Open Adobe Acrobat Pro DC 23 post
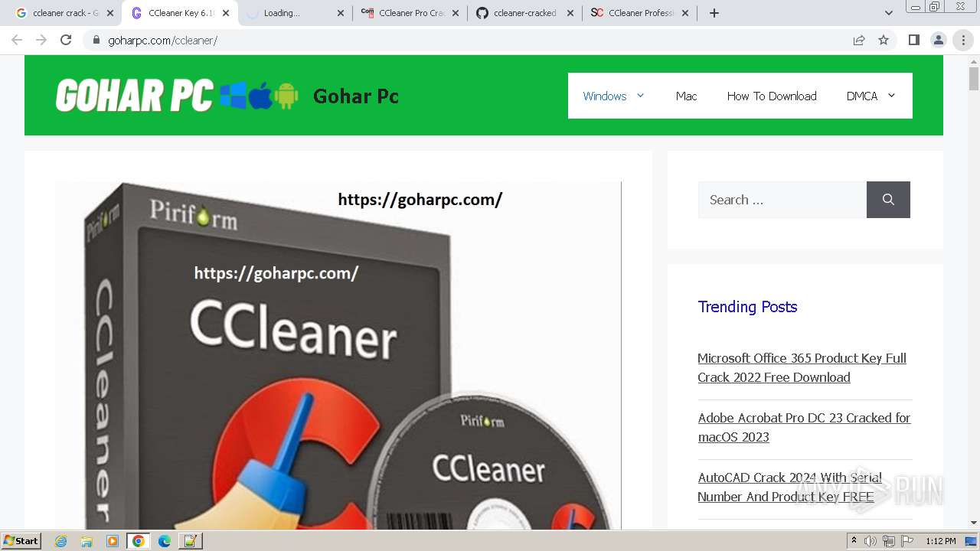 [x=804, y=427]
